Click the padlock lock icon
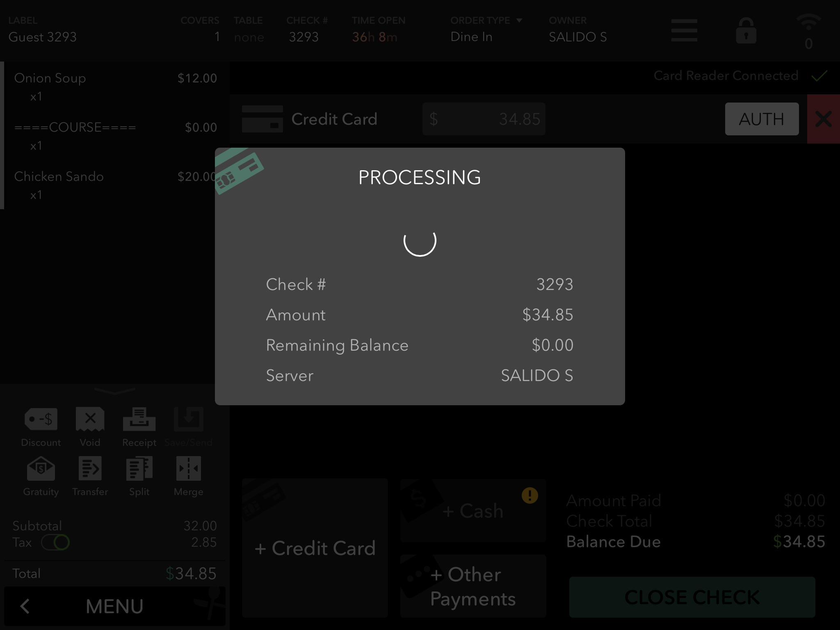This screenshot has width=840, height=630. point(746,31)
